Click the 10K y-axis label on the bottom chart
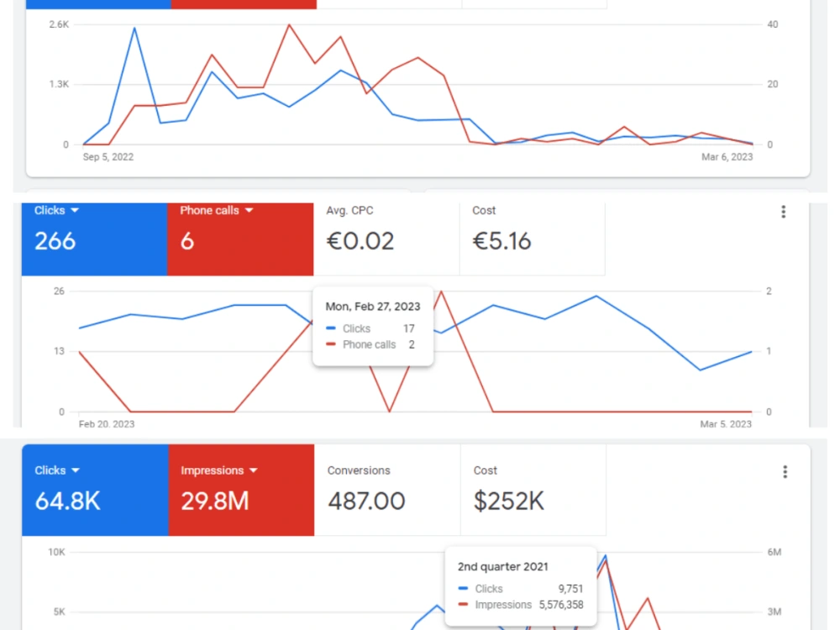Image resolution: width=840 pixels, height=630 pixels. click(x=56, y=552)
